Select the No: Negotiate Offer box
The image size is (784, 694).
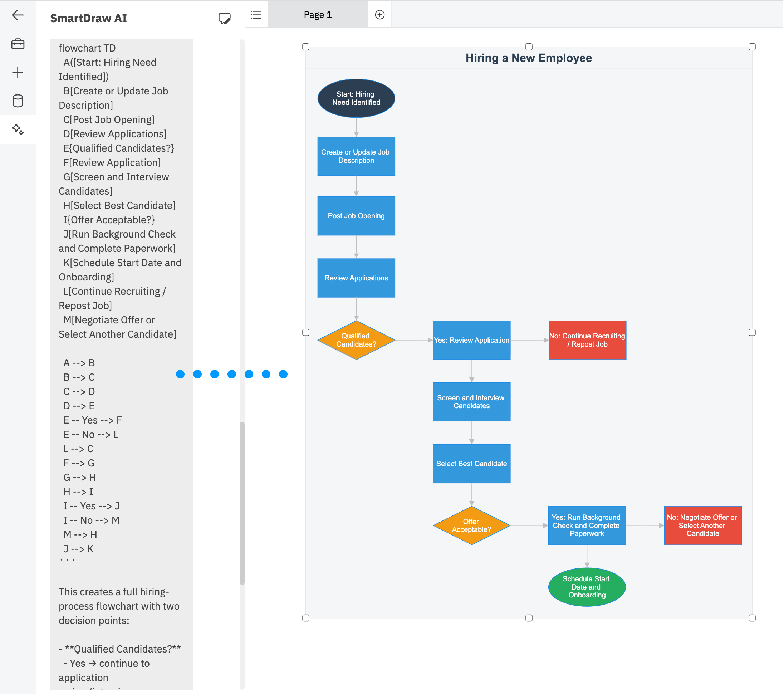[703, 526]
